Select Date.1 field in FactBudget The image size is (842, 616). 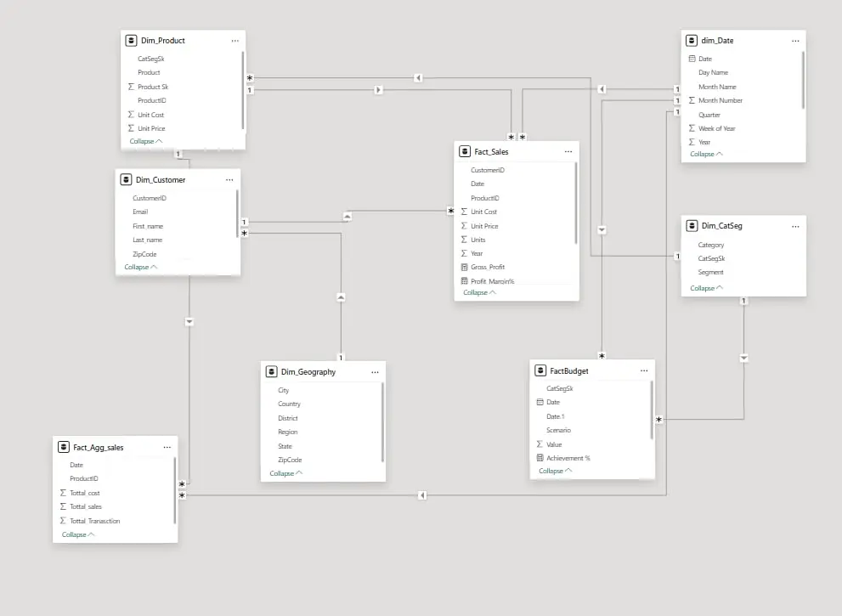[556, 416]
